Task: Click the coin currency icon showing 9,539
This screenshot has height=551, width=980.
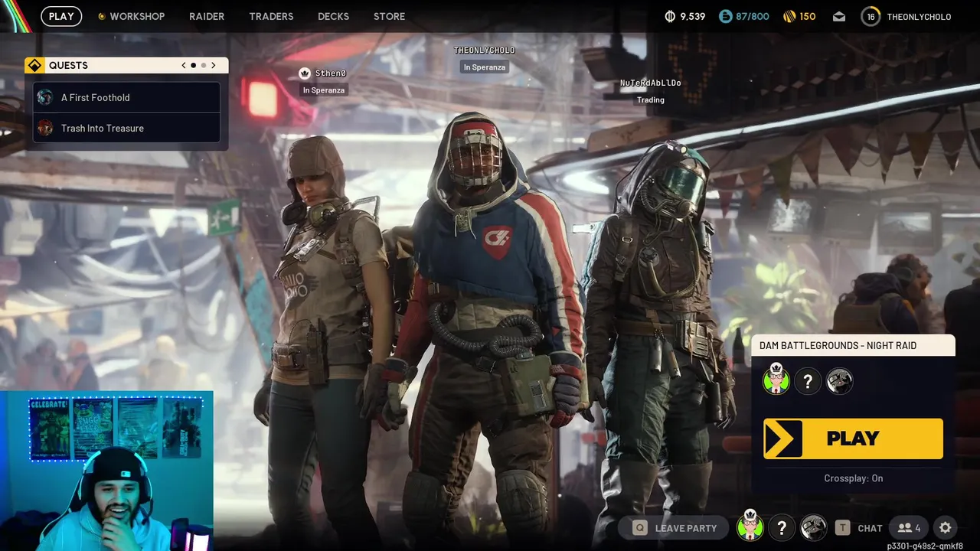Action: (670, 16)
